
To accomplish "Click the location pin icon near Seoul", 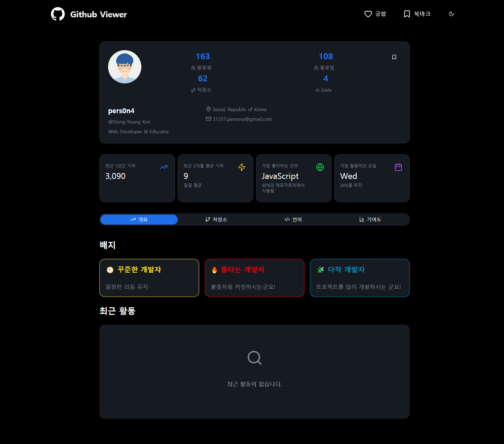I will click(x=208, y=109).
